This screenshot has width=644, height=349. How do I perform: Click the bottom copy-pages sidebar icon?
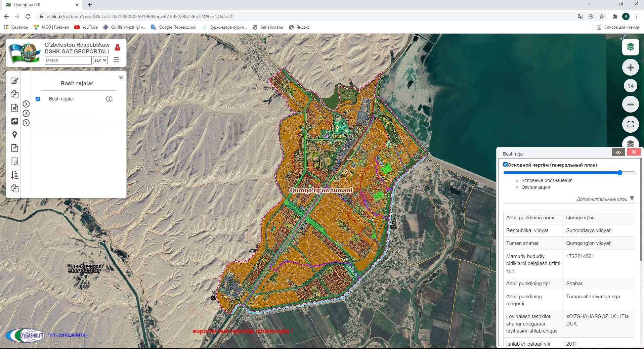[x=14, y=188]
